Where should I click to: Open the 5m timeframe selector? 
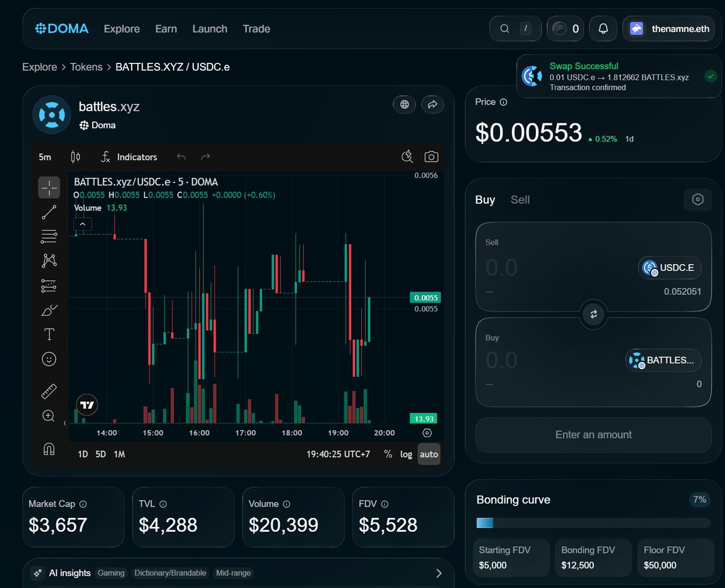45,157
